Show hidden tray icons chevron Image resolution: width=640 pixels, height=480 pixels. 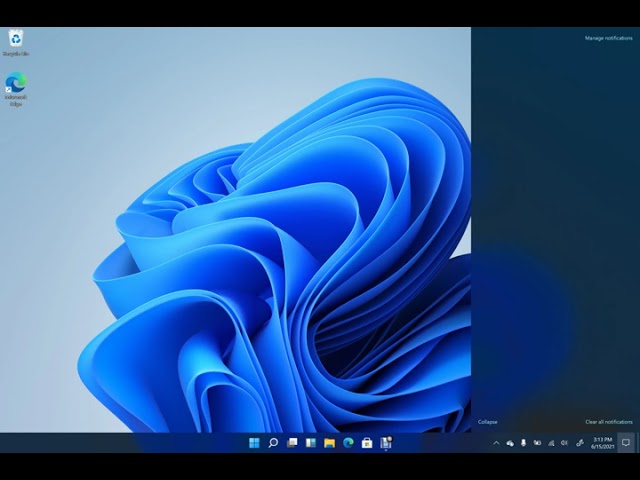click(496, 443)
